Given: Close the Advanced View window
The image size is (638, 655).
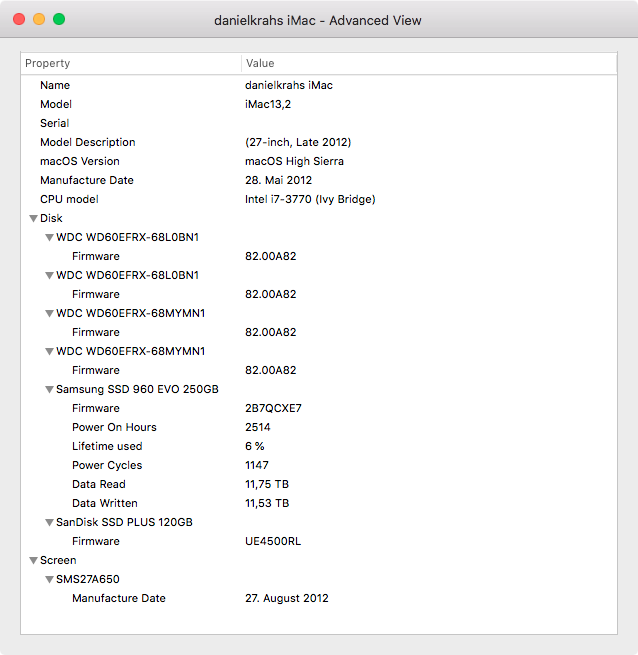Looking at the screenshot, I should pyautogui.click(x=19, y=19).
